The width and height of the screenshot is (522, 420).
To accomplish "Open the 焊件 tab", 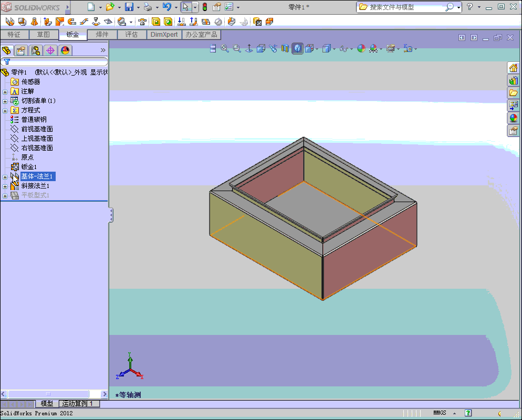I will pyautogui.click(x=102, y=35).
